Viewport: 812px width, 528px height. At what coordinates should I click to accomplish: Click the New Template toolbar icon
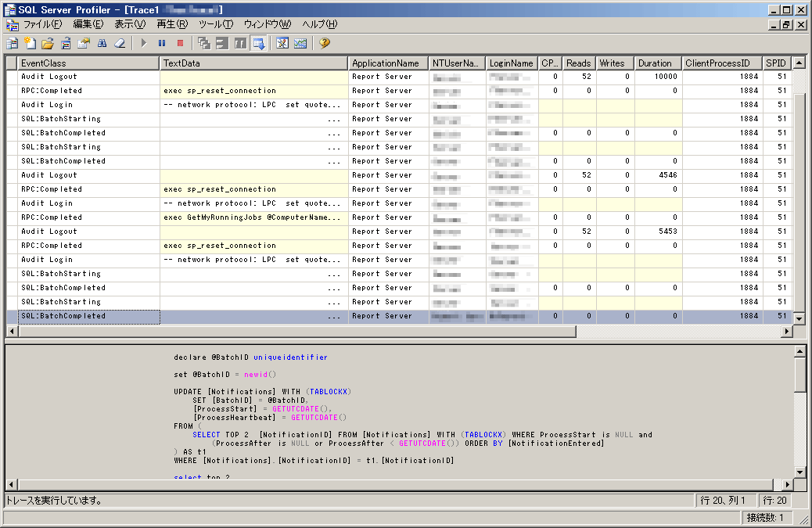point(30,44)
